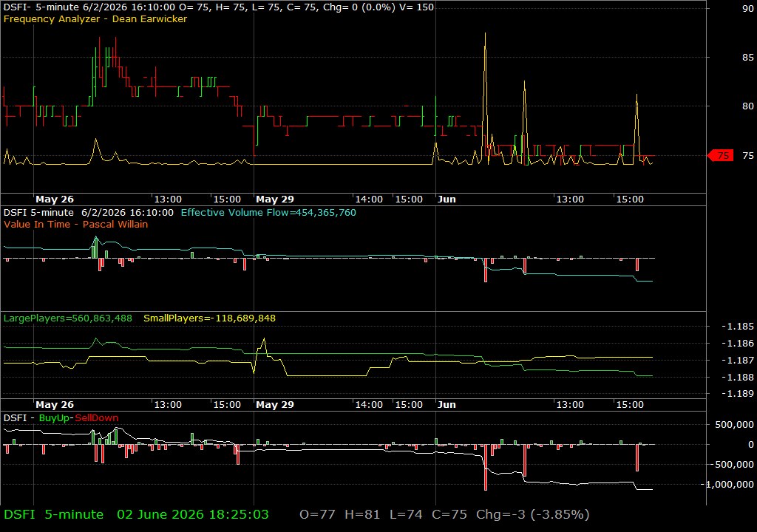Click the green BuyUp legend label
The image size is (757, 532).
pyautogui.click(x=54, y=418)
